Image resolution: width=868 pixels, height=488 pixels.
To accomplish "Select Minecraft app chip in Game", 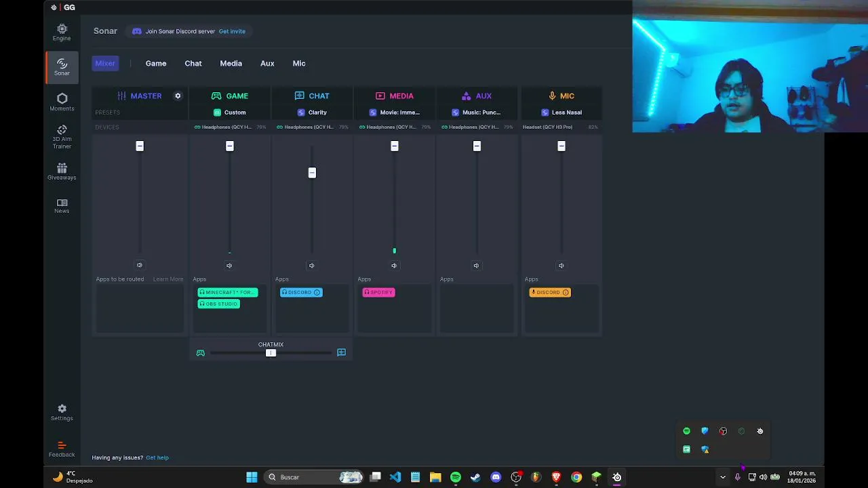I will [x=227, y=292].
